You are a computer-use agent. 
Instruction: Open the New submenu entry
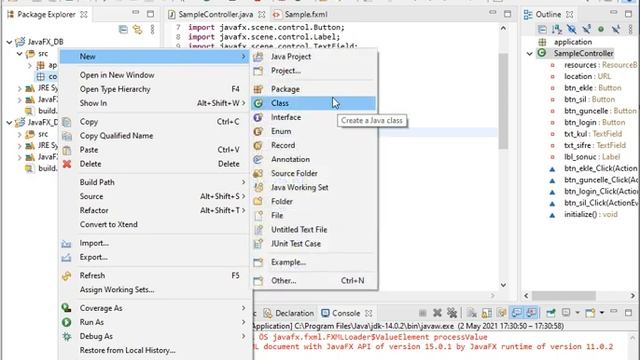(154, 57)
